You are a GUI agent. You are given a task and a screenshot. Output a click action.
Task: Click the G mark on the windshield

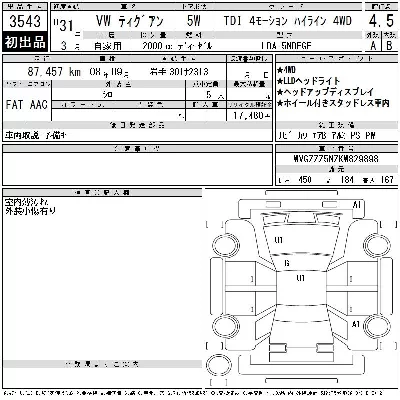point(287,263)
